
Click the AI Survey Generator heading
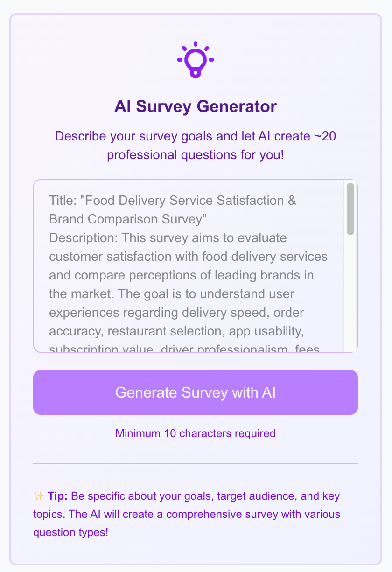[x=196, y=106]
